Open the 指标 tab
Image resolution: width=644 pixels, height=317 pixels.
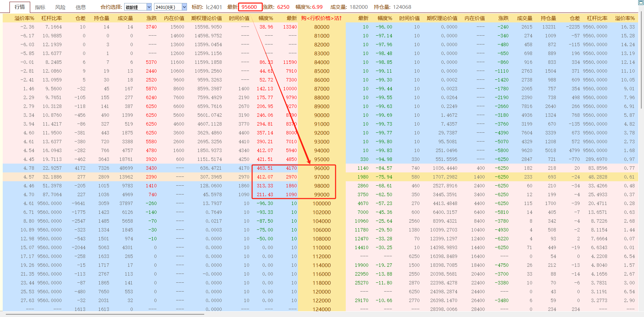[x=40, y=7]
